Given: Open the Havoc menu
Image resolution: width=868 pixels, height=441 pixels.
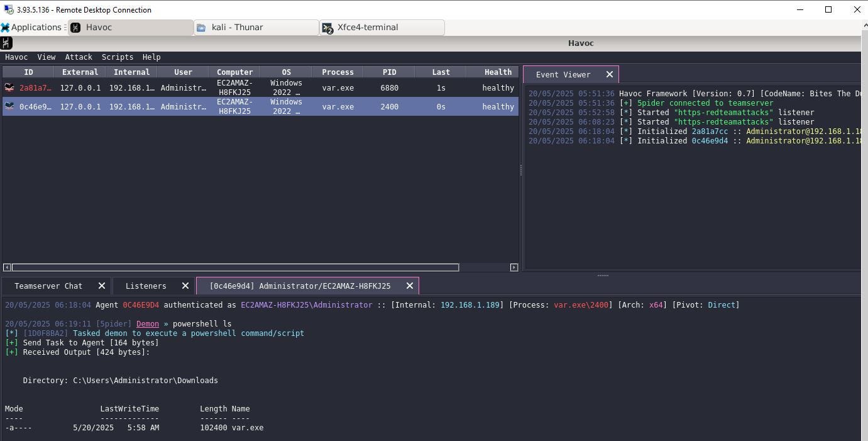Looking at the screenshot, I should click(x=16, y=57).
